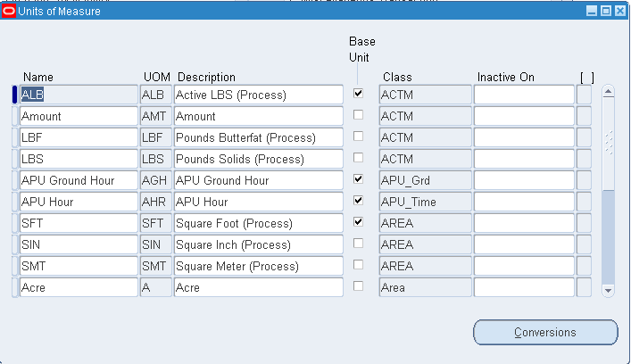Select the APU Ground Hour name field
The image size is (631, 364).
coord(79,180)
